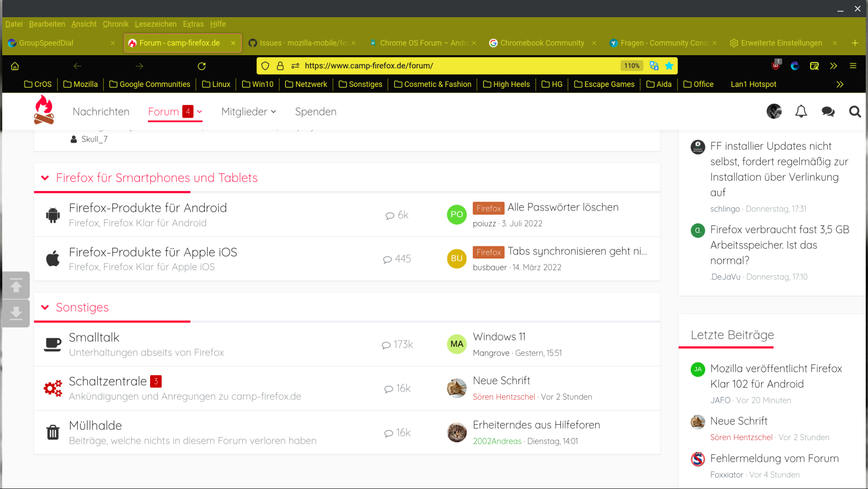Open the Hilfe menu
Screen dimensions: 868x489
coord(218,24)
